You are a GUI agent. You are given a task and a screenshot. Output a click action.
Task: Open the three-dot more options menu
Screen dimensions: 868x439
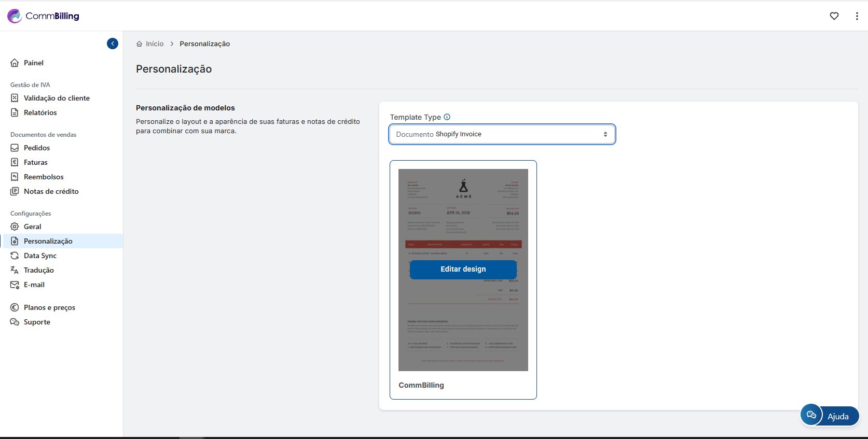click(x=857, y=16)
